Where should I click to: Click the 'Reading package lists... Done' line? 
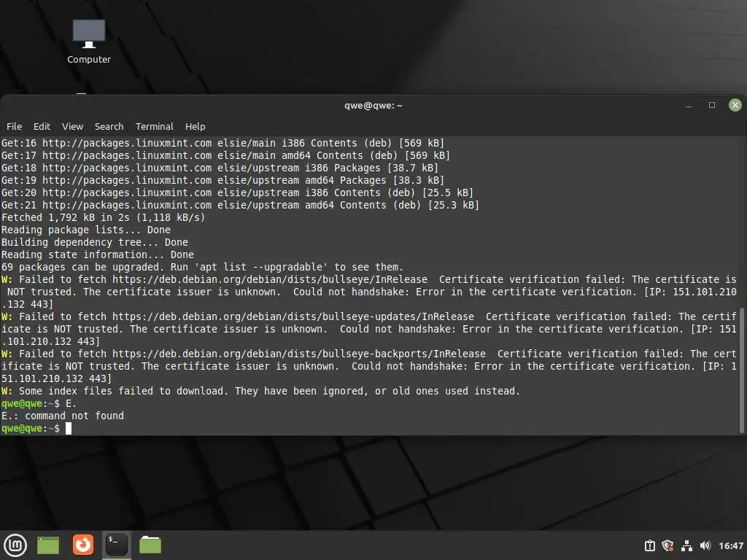tap(86, 230)
